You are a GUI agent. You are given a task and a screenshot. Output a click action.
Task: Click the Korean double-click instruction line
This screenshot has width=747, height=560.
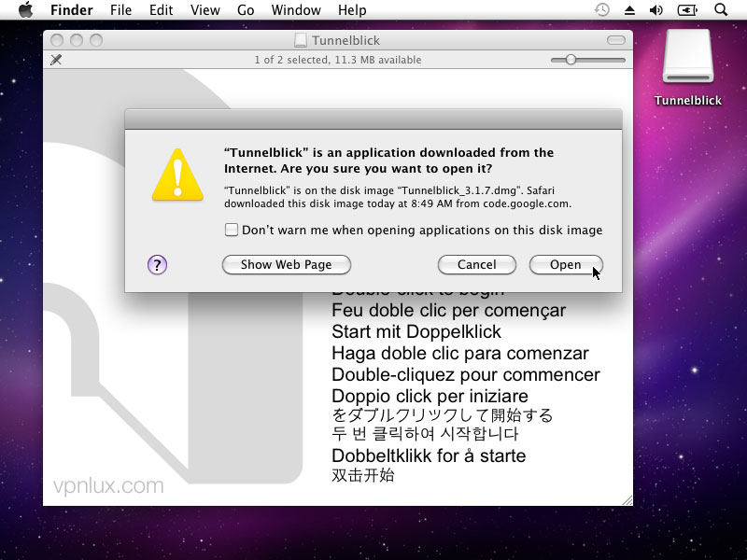pyautogui.click(x=425, y=434)
